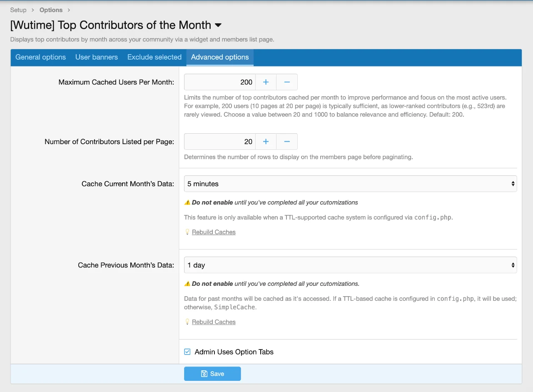533x392 pixels.
Task: Go to Options in breadcrumb
Action: 51,10
